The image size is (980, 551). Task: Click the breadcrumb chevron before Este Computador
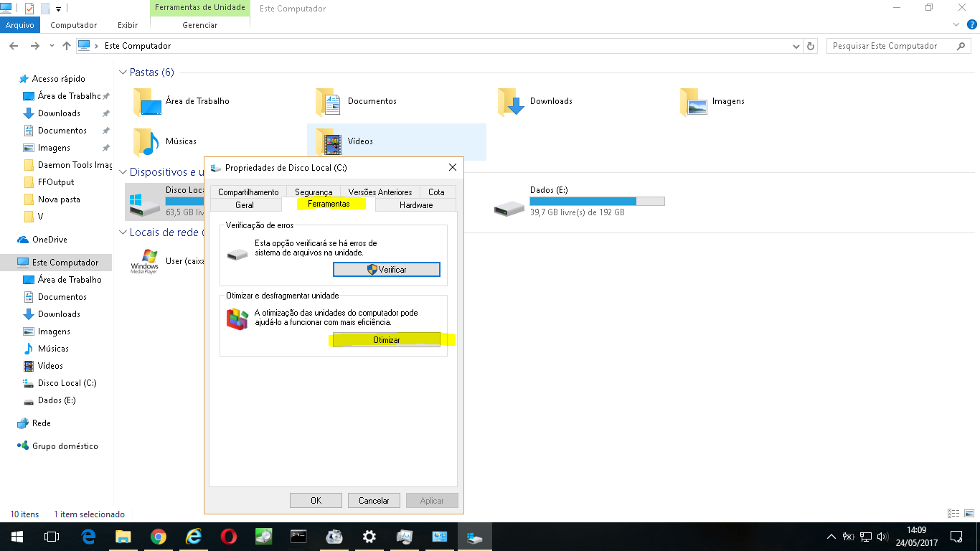tap(96, 46)
